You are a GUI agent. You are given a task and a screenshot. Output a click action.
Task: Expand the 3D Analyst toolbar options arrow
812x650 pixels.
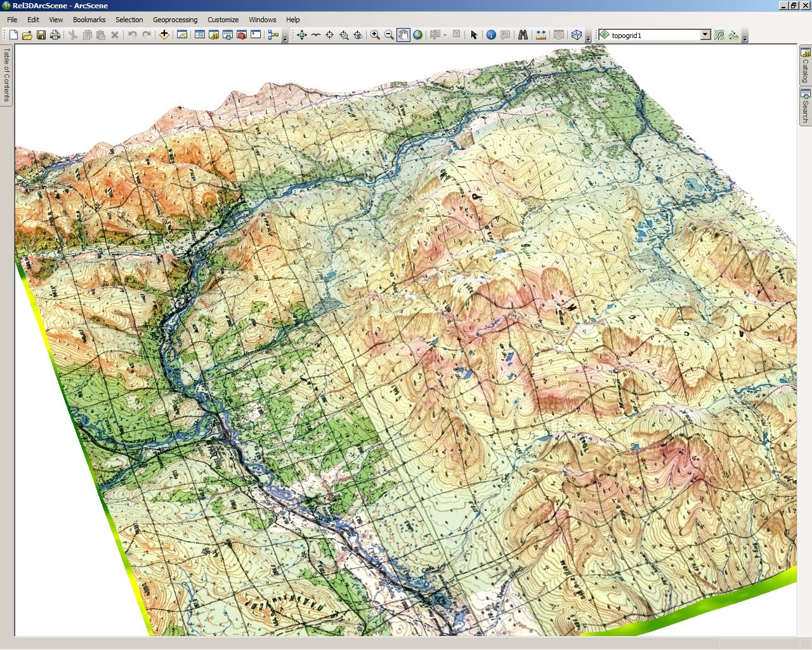(x=745, y=39)
